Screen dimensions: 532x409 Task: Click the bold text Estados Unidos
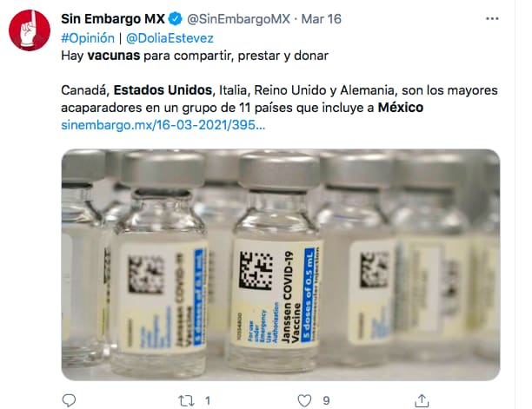163,90
